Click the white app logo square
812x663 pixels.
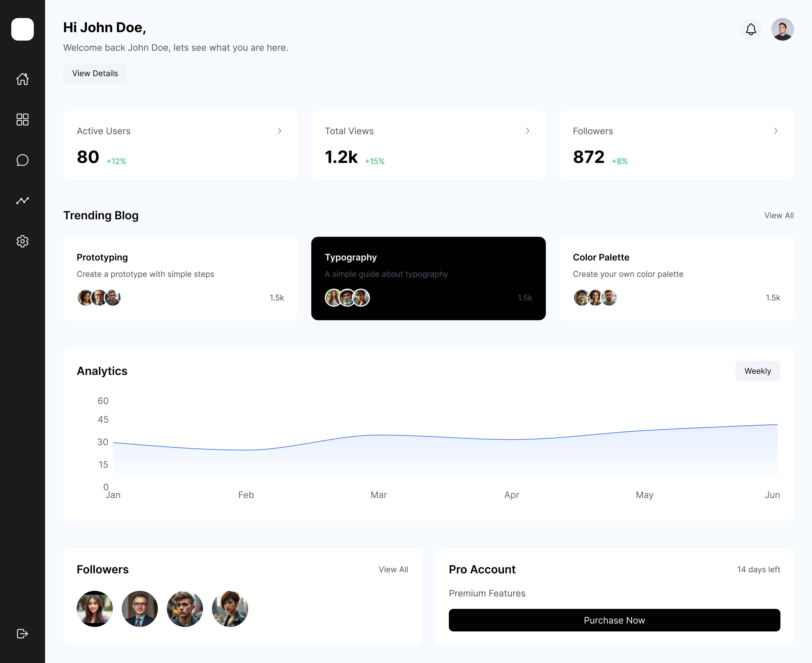(23, 29)
